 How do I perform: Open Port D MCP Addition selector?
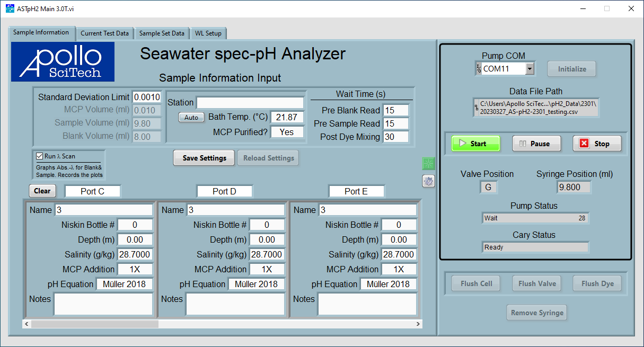click(267, 269)
